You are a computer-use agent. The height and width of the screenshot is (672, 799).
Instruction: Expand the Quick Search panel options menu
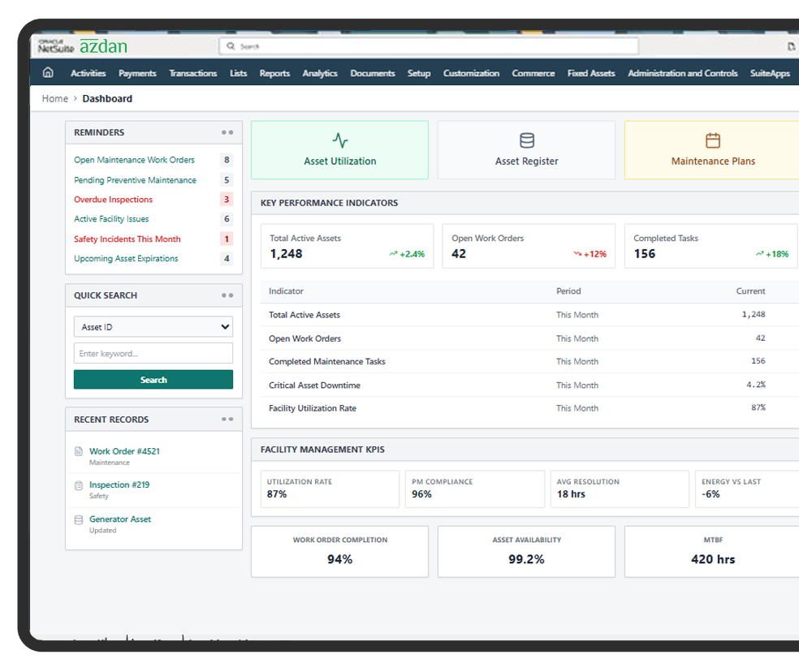(227, 295)
